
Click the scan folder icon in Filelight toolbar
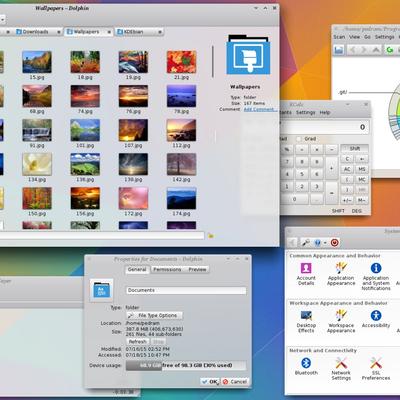[x=339, y=50]
